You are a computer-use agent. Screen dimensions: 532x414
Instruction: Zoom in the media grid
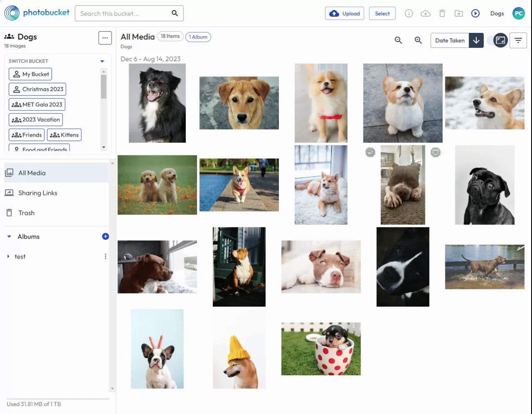(x=418, y=40)
